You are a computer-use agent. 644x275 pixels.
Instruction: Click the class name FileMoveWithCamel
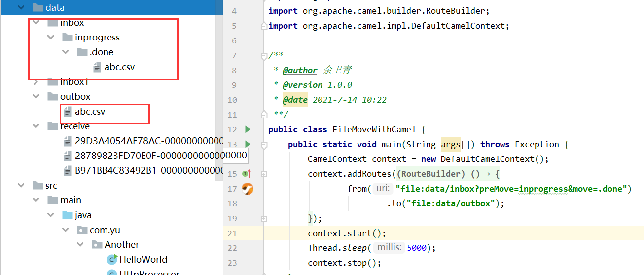pyautogui.click(x=374, y=129)
